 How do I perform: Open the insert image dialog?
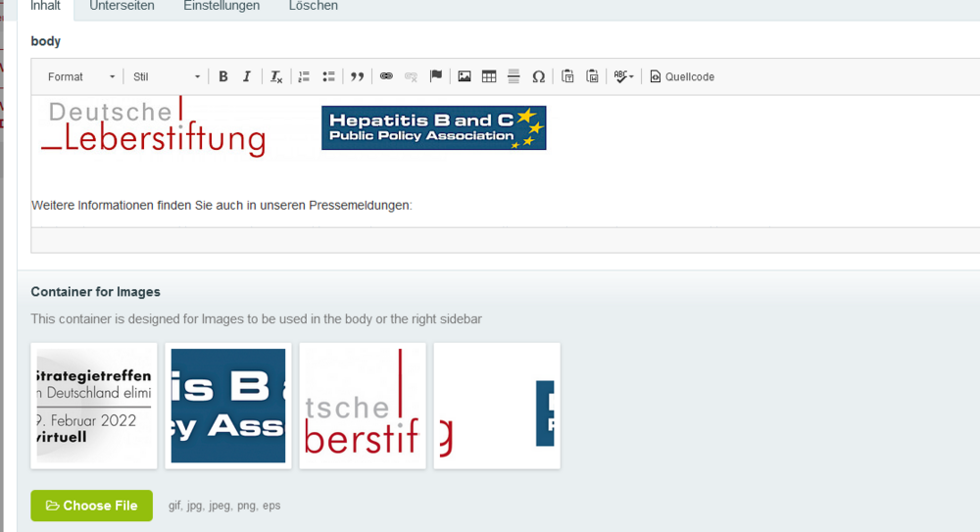pos(465,76)
